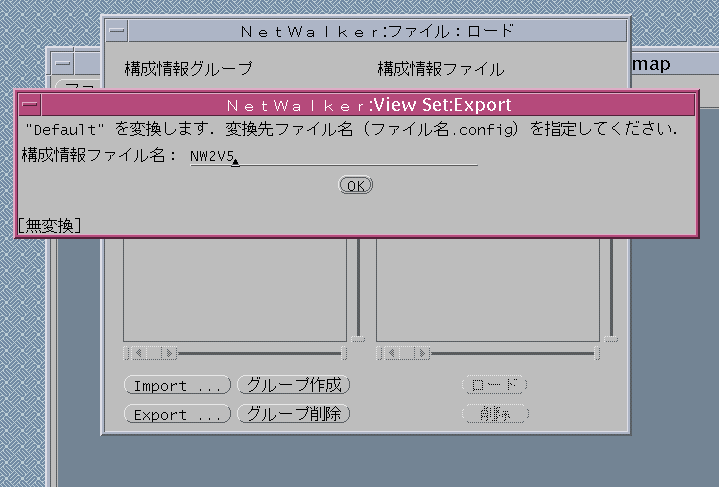
Task: Click the vertical scrollbar of the file list
Action: pos(611,290)
